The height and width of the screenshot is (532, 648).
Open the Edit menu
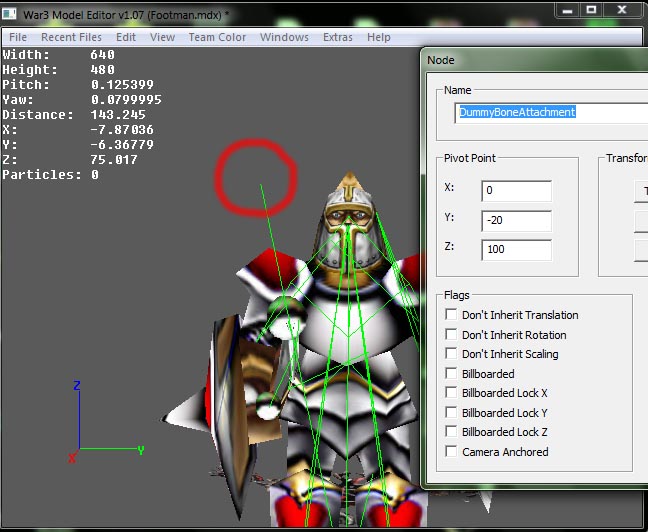click(126, 37)
